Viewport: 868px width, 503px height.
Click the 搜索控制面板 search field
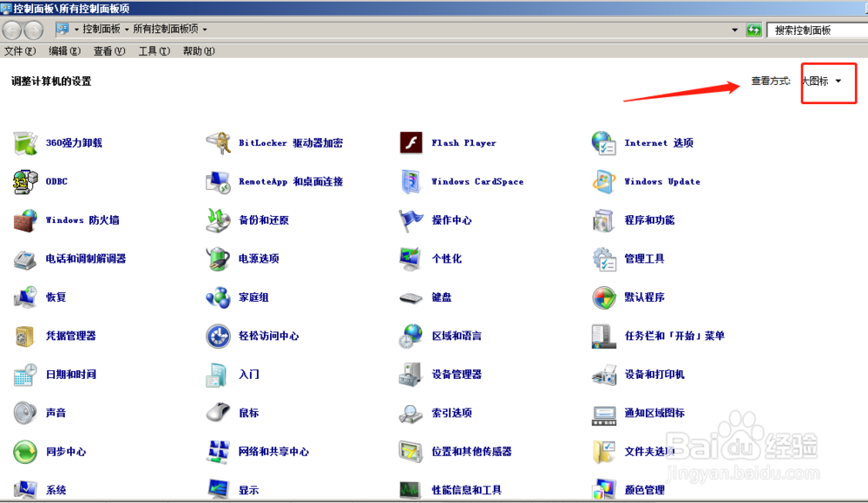pos(818,30)
